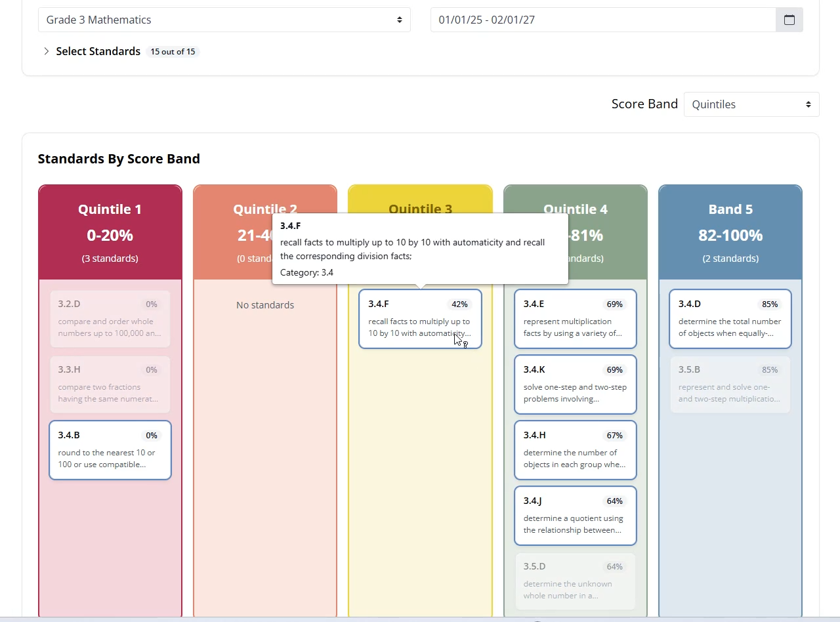Viewport: 840px width, 622px height.
Task: Select the 3.4.E multiplication facts card
Action: click(x=576, y=319)
